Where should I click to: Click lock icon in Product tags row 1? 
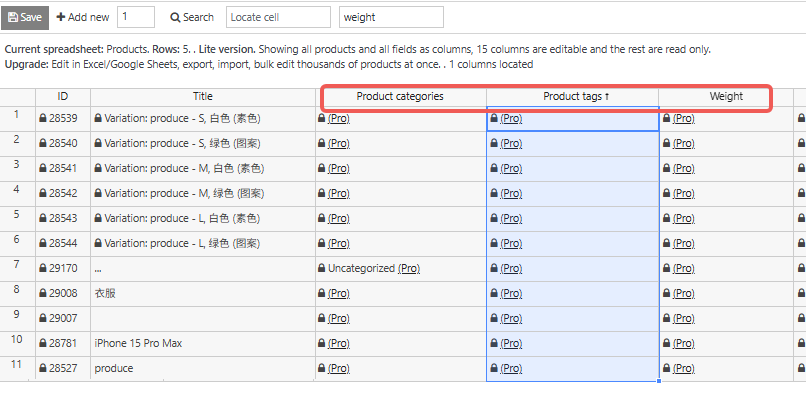pyautogui.click(x=494, y=118)
